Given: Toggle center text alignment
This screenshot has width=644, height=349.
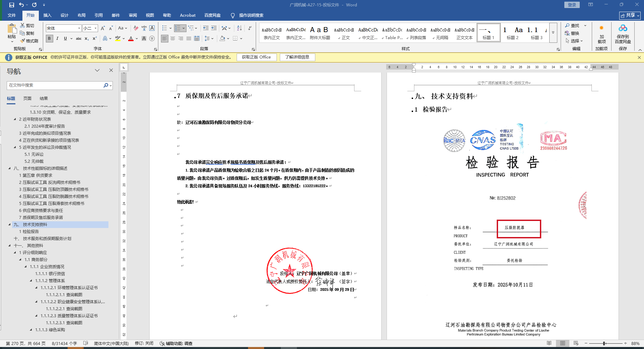Looking at the screenshot, I should tap(173, 38).
